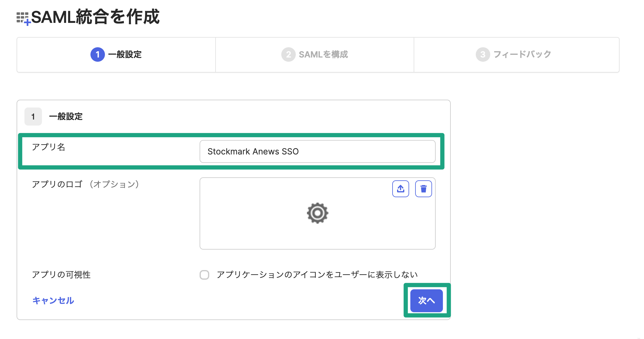The width and height of the screenshot is (644, 339).
Task: Click the gear placeholder logo image
Action: tap(317, 213)
